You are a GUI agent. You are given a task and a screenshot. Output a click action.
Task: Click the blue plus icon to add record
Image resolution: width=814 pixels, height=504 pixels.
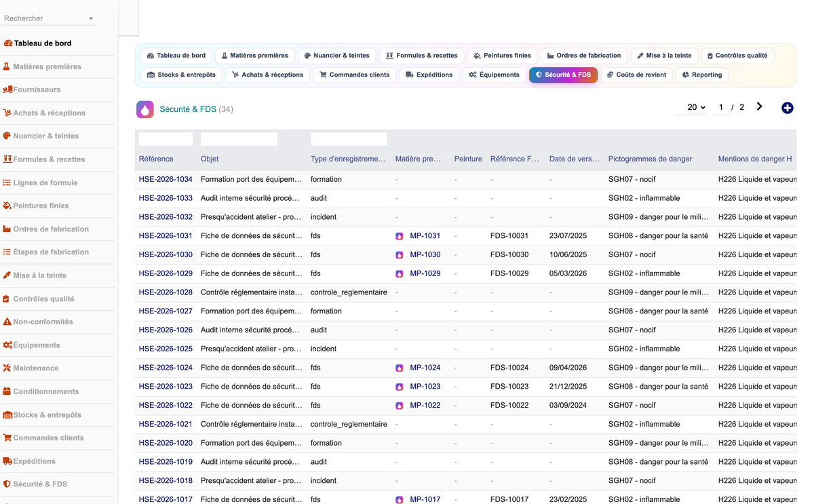[x=787, y=108]
